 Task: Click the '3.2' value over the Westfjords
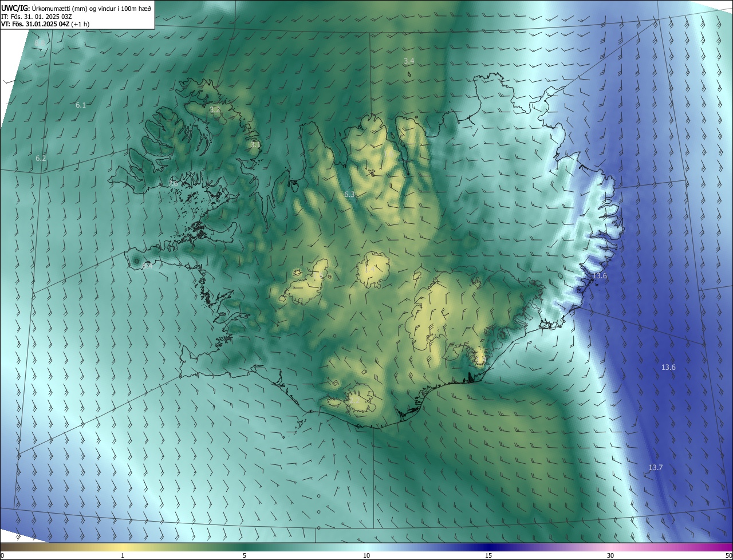point(215,109)
